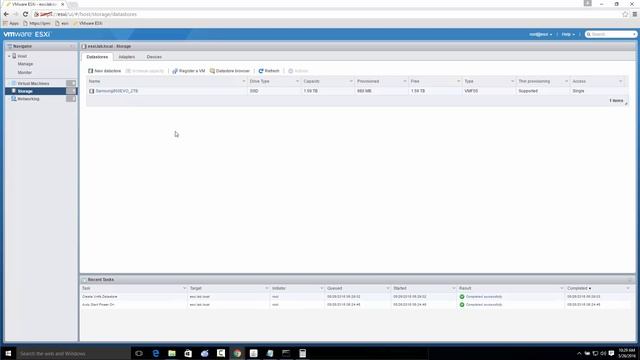640x360 pixels.
Task: Switch to the Adapters tab
Action: 127,57
